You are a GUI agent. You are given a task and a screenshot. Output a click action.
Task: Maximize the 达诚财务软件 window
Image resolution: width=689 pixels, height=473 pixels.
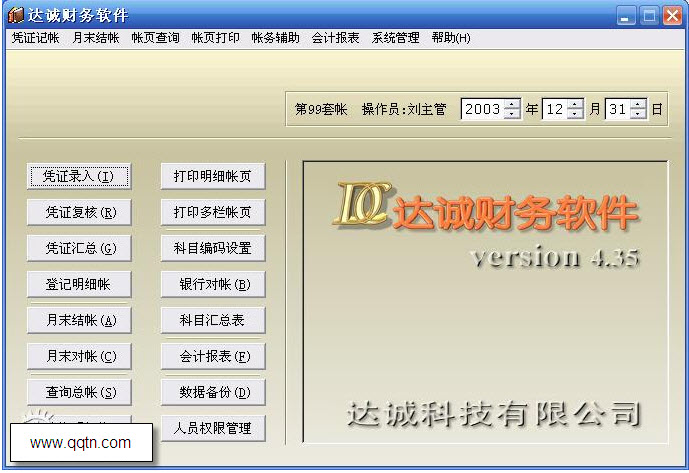[649, 16]
